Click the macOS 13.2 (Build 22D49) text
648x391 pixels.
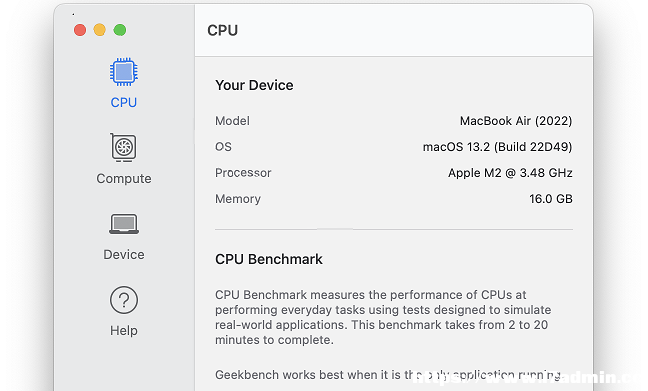[497, 147]
